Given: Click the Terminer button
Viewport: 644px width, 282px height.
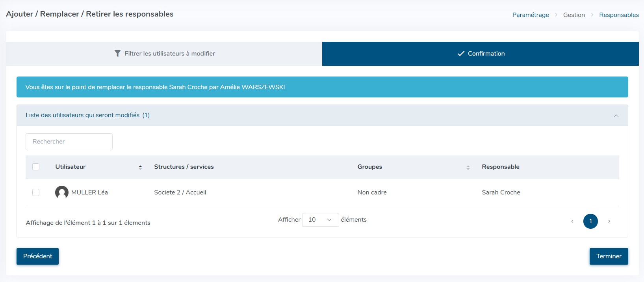Looking at the screenshot, I should coord(609,256).
